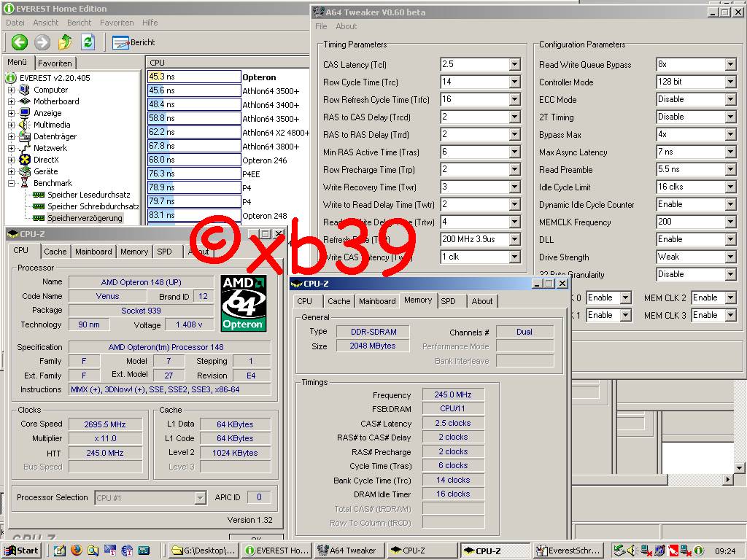Click the AMD 64 Opteron logo in CPU-Z
Image resolution: width=747 pixels, height=560 pixels.
click(243, 303)
